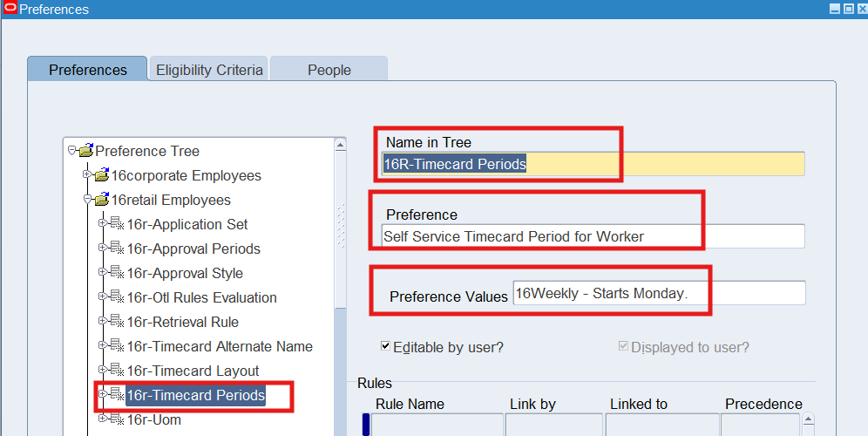Click the Displayed to user checkbox
The image size is (868, 436).
(623, 346)
